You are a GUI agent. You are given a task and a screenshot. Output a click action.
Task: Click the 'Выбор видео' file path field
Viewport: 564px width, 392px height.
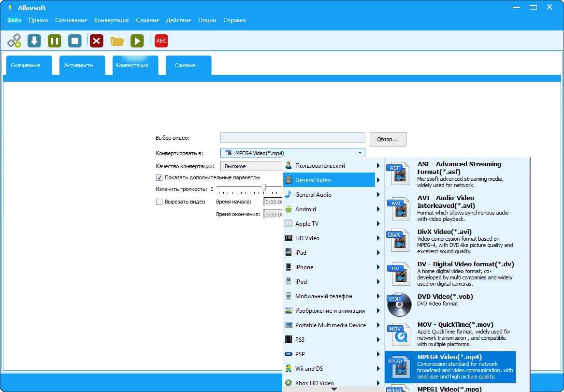(292, 138)
